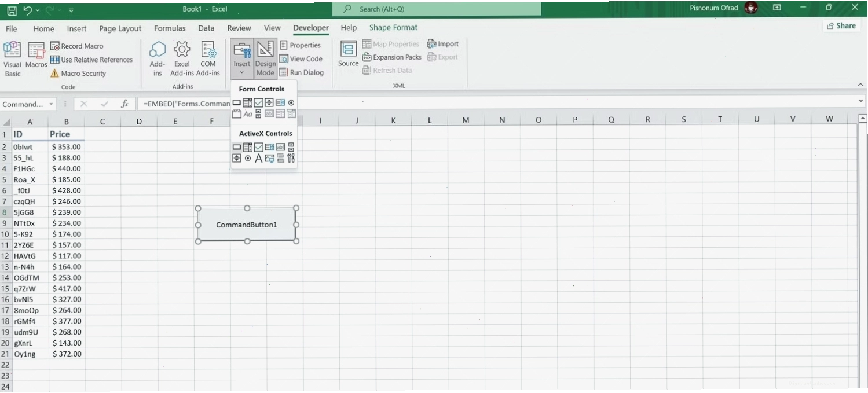This screenshot has width=868, height=393.
Task: Open Macro Security settings
Action: click(78, 74)
